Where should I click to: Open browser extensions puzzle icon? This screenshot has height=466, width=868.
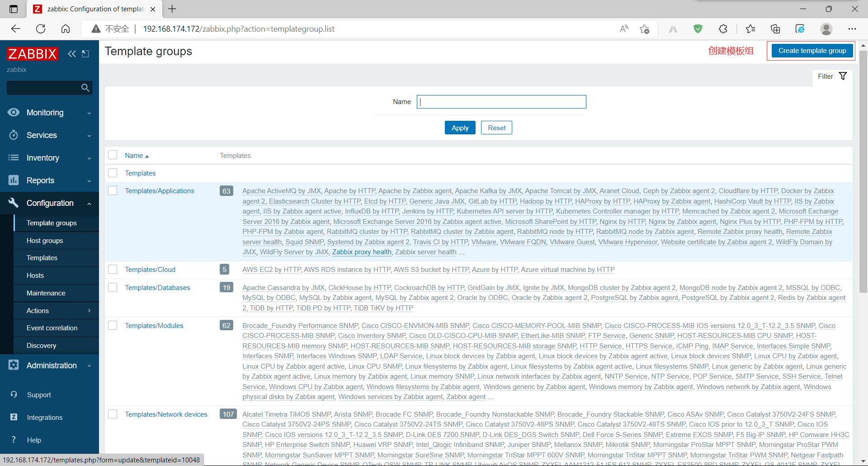[723, 29]
